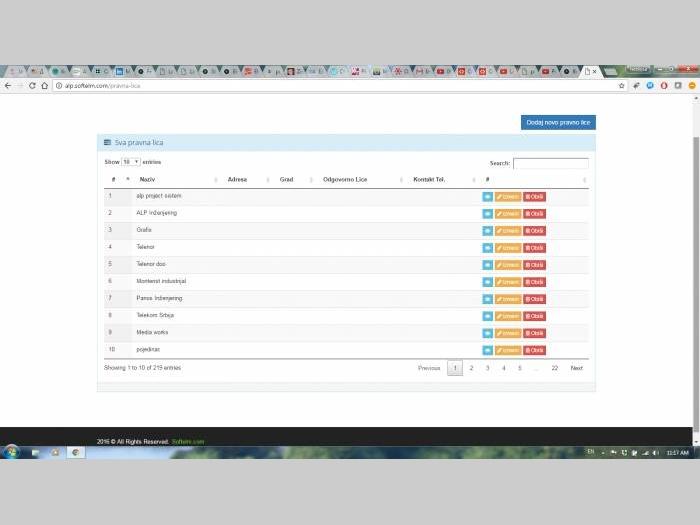Edit the Telekom Srbija row

coord(508,316)
